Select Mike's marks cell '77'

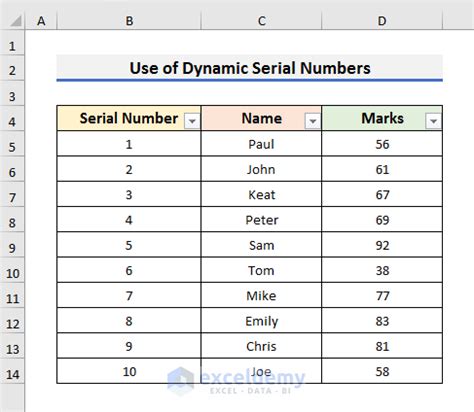[382, 296]
